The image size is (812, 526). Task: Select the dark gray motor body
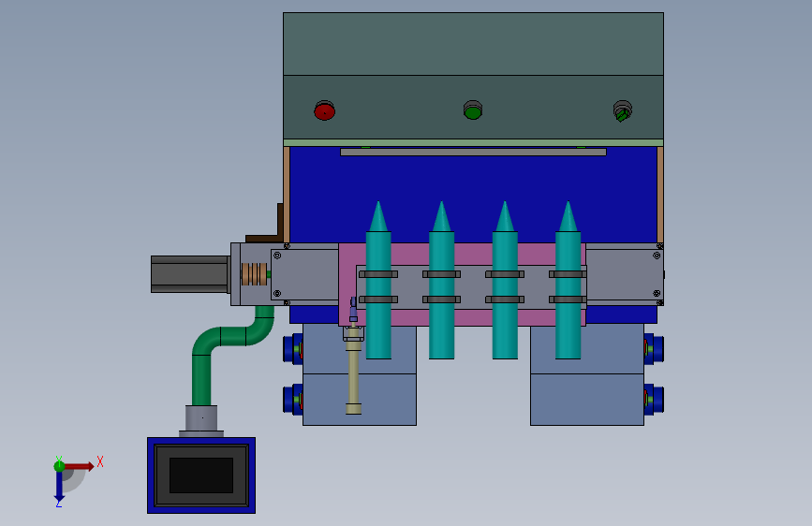click(189, 274)
